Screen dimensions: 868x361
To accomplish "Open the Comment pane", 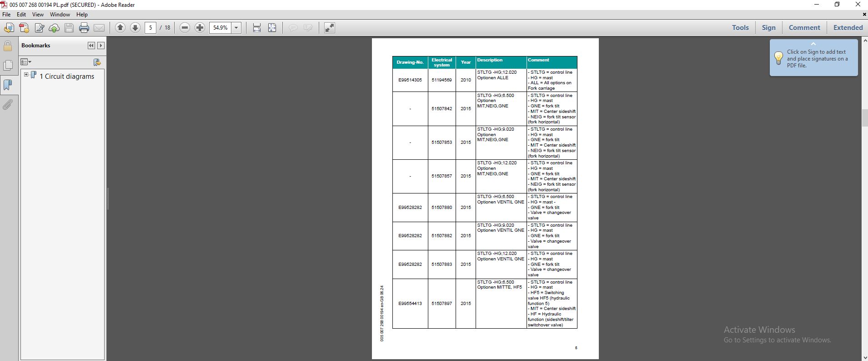I will point(804,28).
